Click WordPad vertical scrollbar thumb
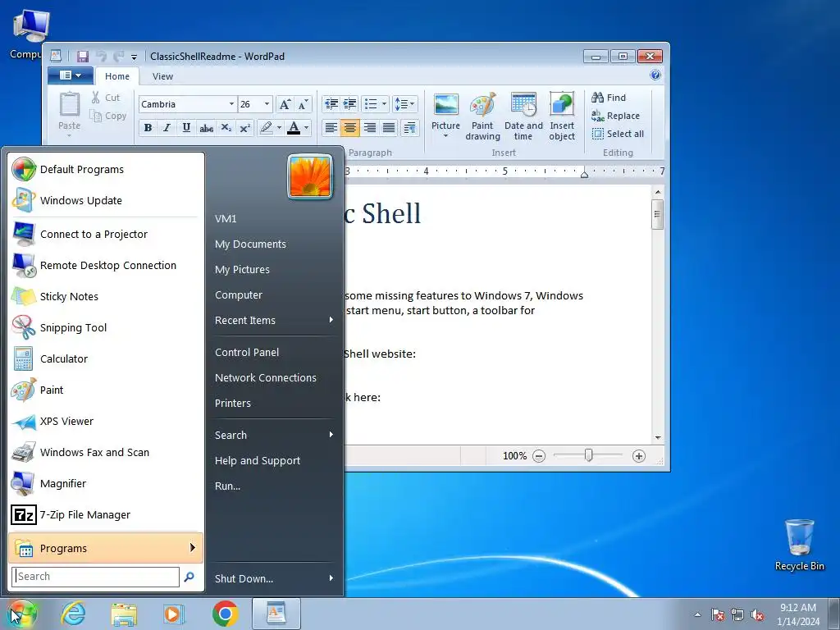 pos(657,215)
